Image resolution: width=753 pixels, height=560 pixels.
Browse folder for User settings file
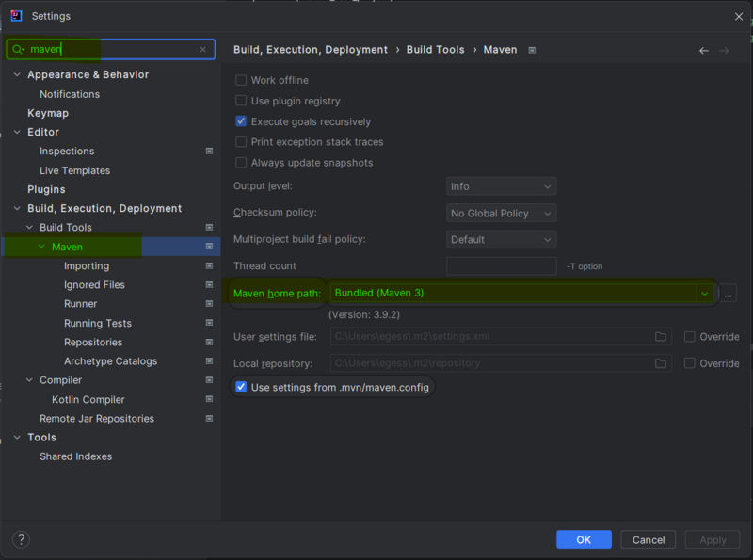[661, 337]
